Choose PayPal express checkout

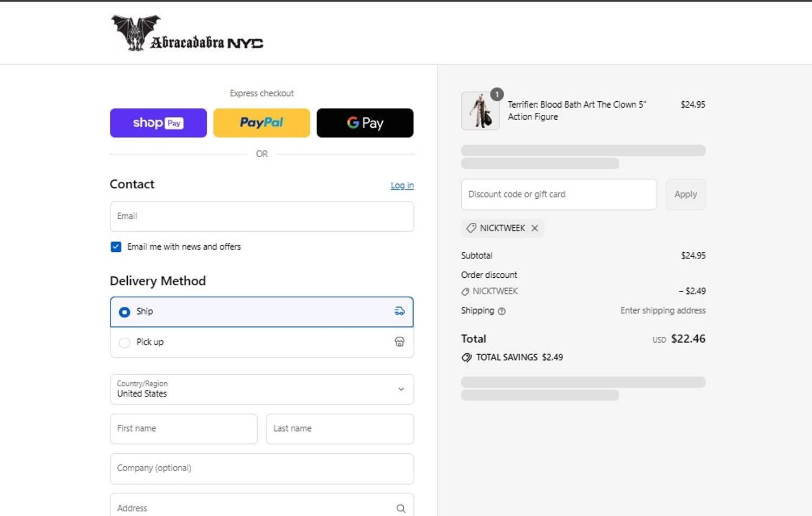pos(261,123)
